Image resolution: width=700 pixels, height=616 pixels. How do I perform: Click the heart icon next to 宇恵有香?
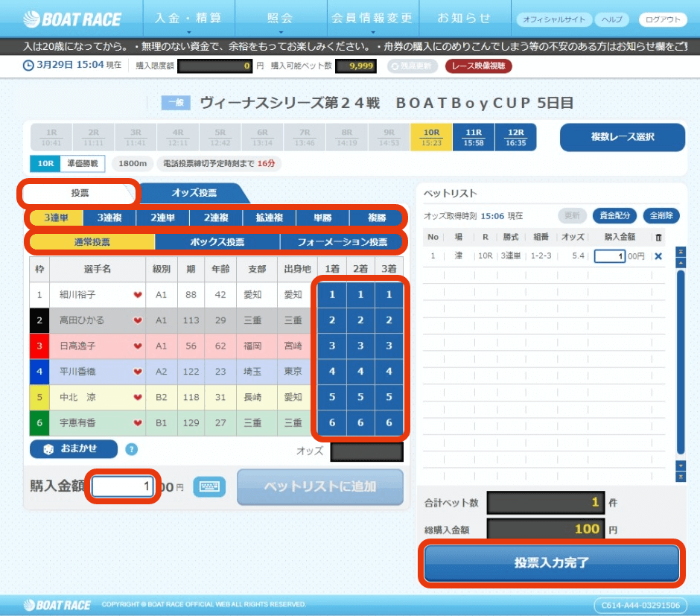(x=138, y=423)
